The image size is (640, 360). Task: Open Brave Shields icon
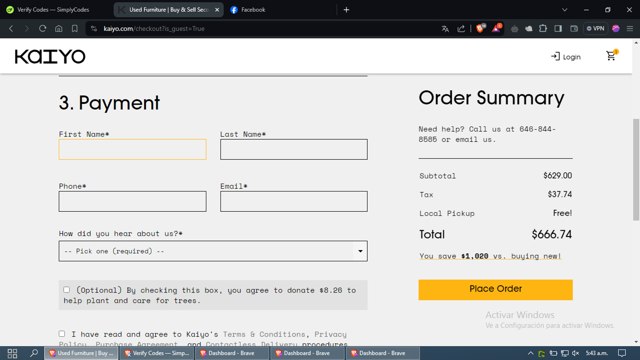[481, 28]
